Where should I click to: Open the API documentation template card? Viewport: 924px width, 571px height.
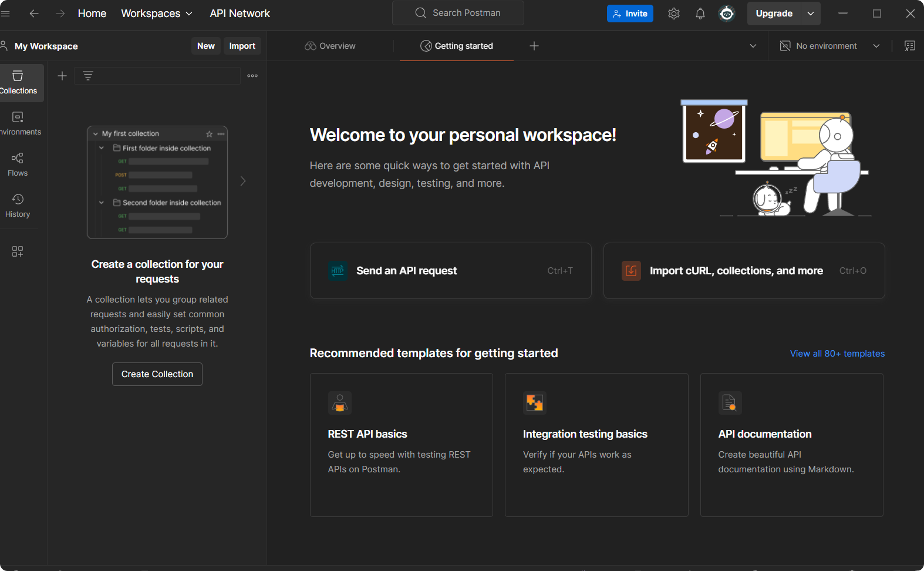pyautogui.click(x=792, y=445)
